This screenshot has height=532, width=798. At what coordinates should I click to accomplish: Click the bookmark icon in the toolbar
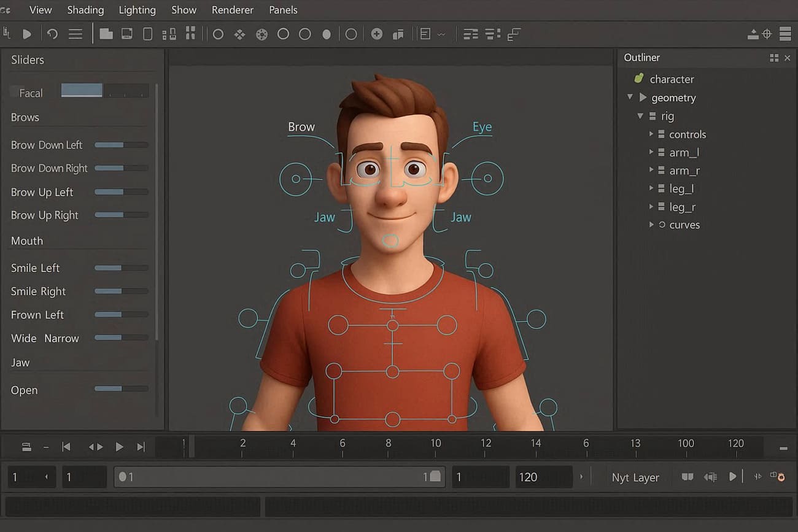[398, 34]
